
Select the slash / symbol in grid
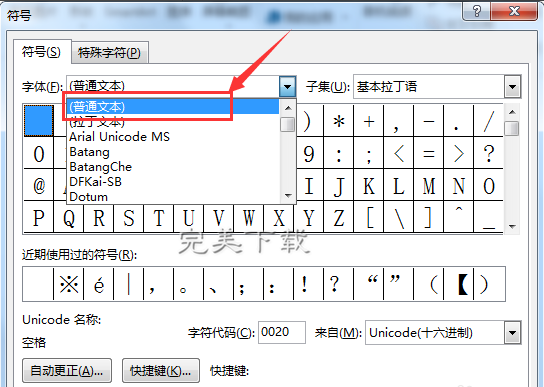(488, 121)
